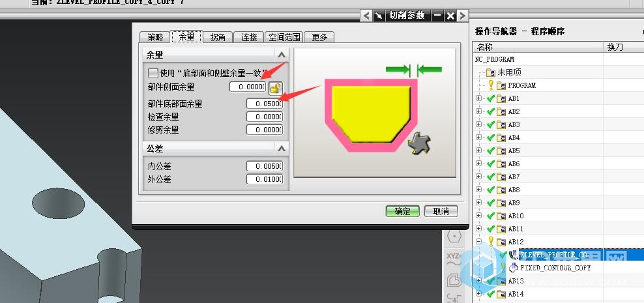Expand the AB4 program group
The height and width of the screenshot is (303, 644).
click(x=479, y=137)
